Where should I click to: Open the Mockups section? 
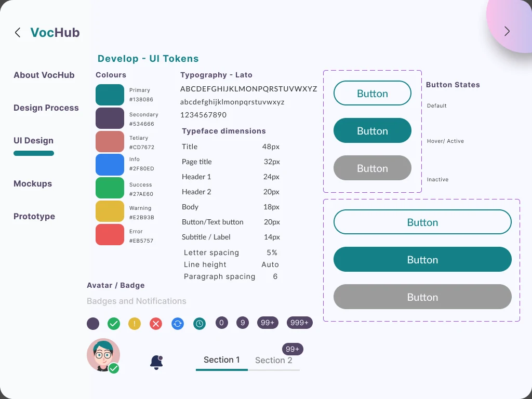point(33,183)
